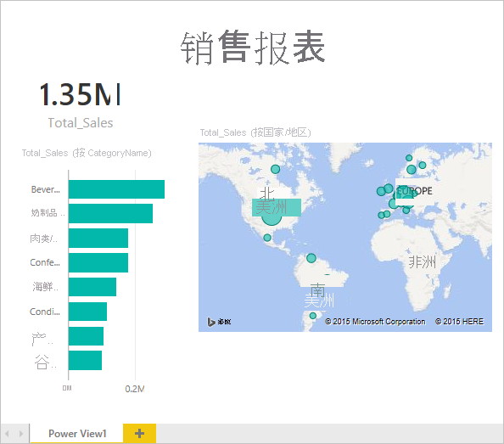This screenshot has width=504, height=444.
Task: Select the 肉类 bar in chart
Action: click(x=98, y=239)
